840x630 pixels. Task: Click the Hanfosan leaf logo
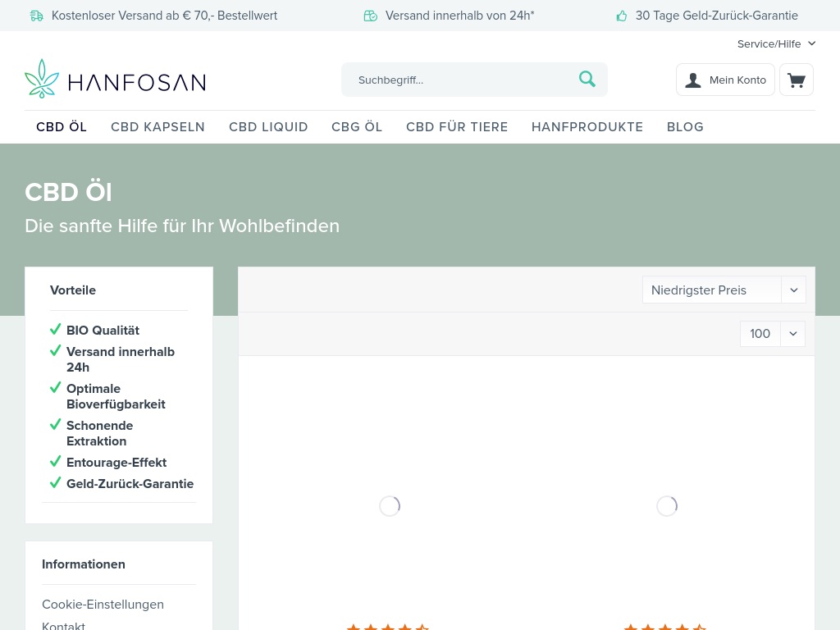click(x=42, y=80)
